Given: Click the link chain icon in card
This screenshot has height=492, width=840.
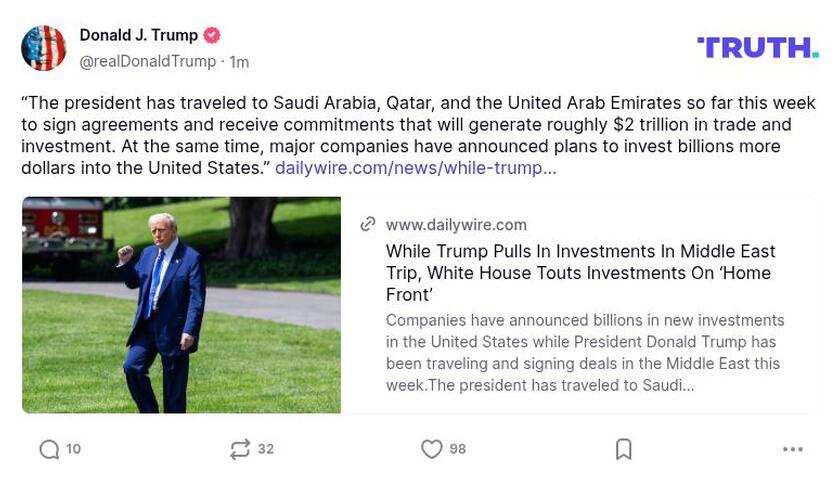Looking at the screenshot, I should (x=368, y=224).
